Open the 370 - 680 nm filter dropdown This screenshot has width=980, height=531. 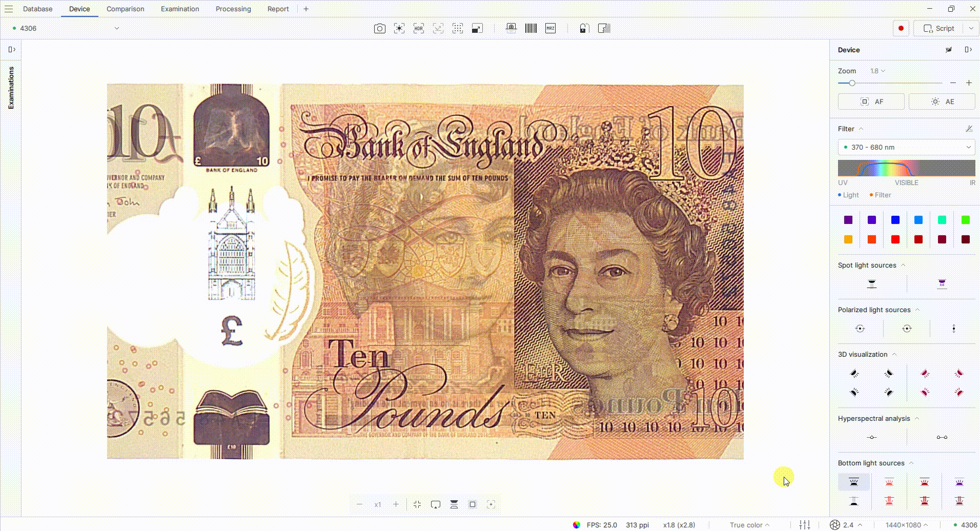tap(906, 147)
